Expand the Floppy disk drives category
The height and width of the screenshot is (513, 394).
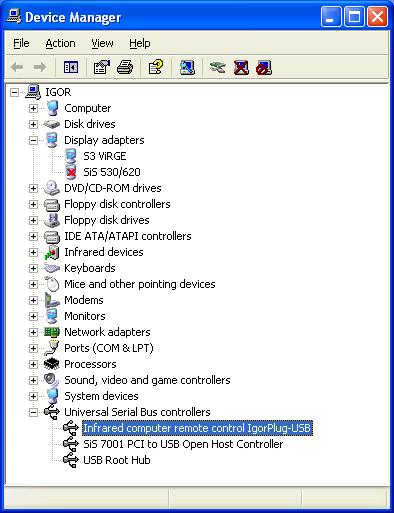pos(33,220)
